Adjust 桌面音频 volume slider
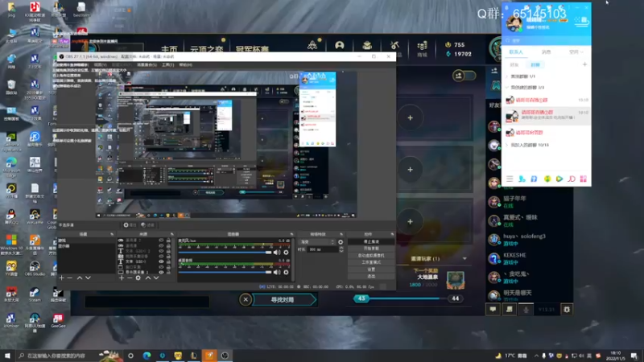 [x=225, y=272]
